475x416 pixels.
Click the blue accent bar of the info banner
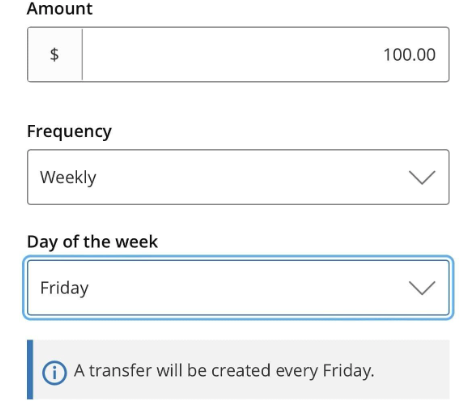pos(30,369)
